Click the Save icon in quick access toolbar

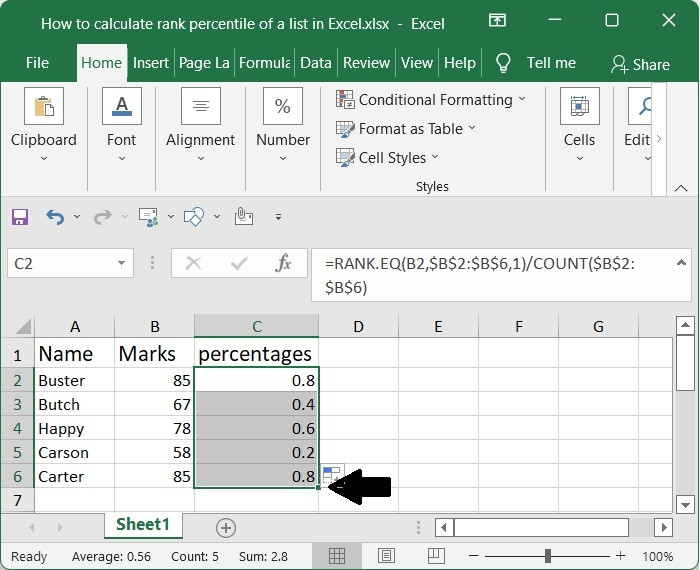click(20, 216)
